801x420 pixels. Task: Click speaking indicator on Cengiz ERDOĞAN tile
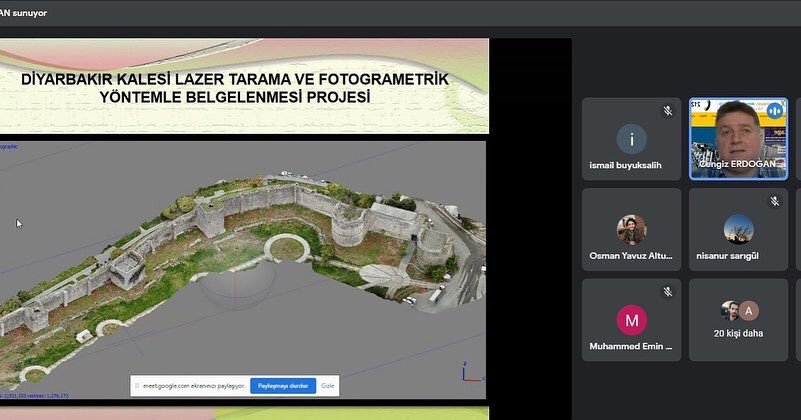pos(774,111)
